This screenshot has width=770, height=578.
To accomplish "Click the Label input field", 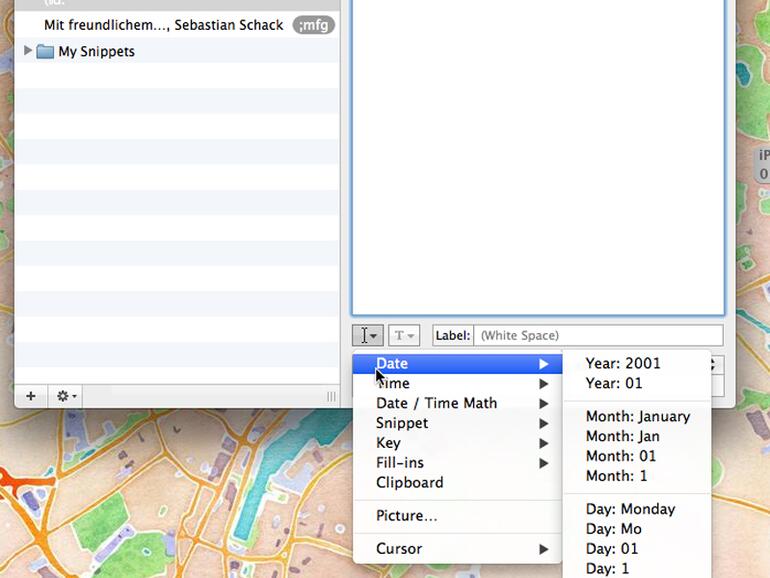I will (598, 335).
